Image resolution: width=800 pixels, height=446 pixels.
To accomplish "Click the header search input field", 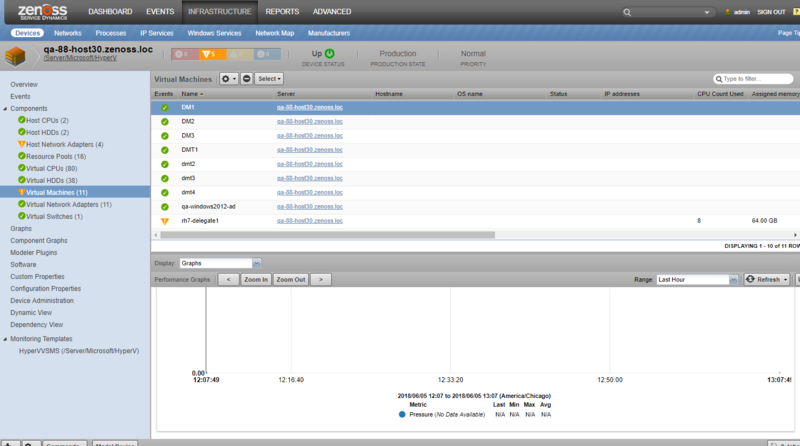I will (x=666, y=12).
